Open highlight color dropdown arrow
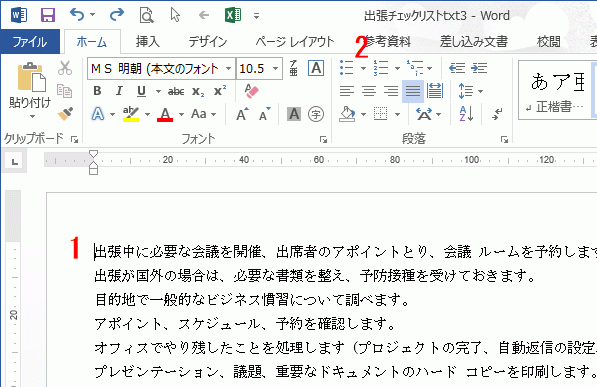597x387 pixels. click(x=147, y=114)
